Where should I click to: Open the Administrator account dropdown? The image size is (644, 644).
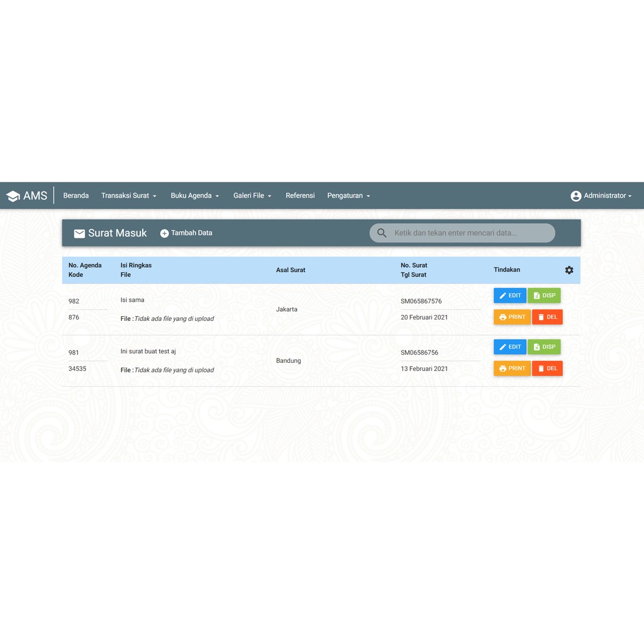point(601,196)
